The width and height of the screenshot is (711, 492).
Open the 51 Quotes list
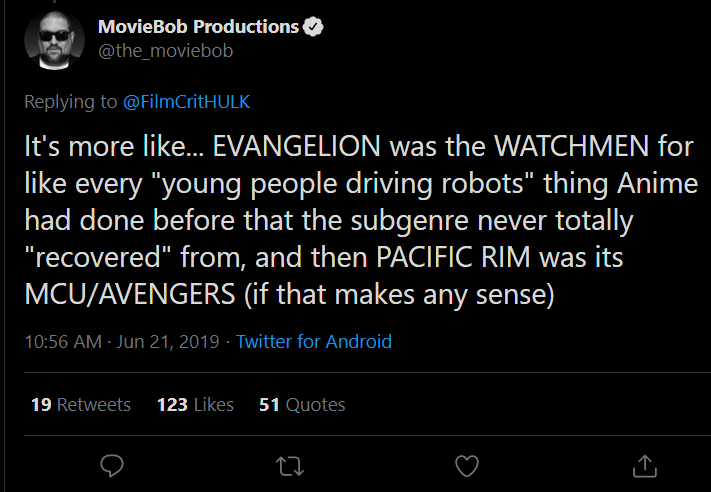pos(302,404)
